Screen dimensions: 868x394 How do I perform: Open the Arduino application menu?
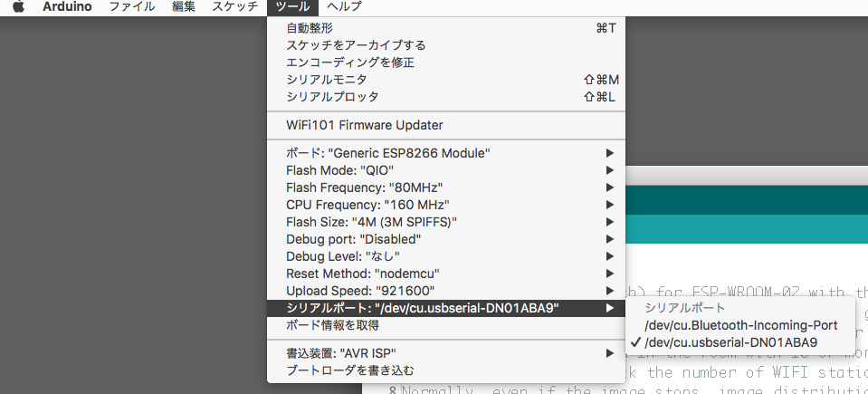(67, 7)
